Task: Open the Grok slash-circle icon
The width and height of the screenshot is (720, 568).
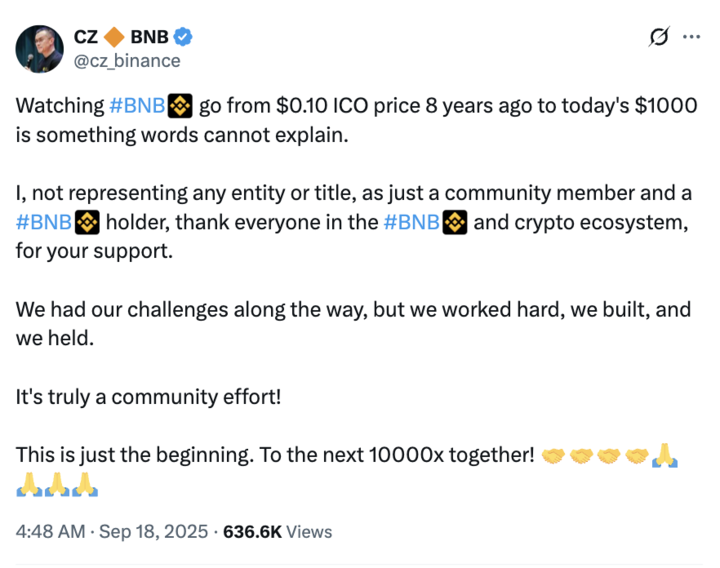Action: (659, 37)
